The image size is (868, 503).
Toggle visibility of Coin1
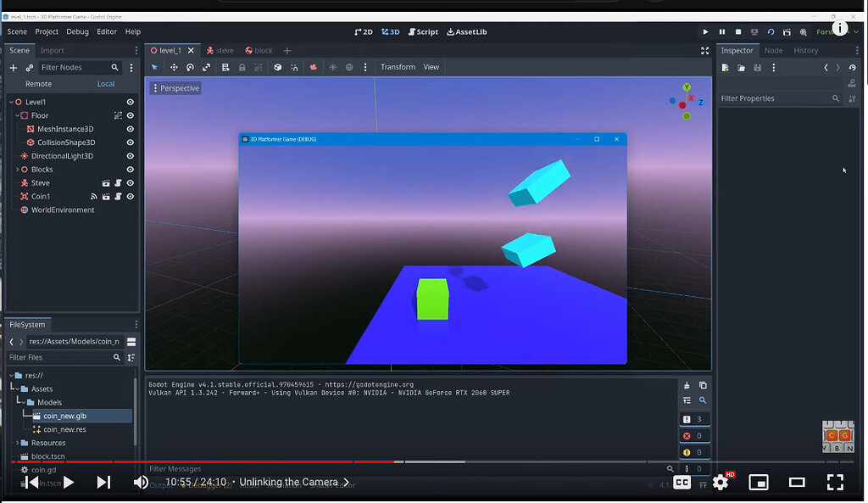click(130, 196)
